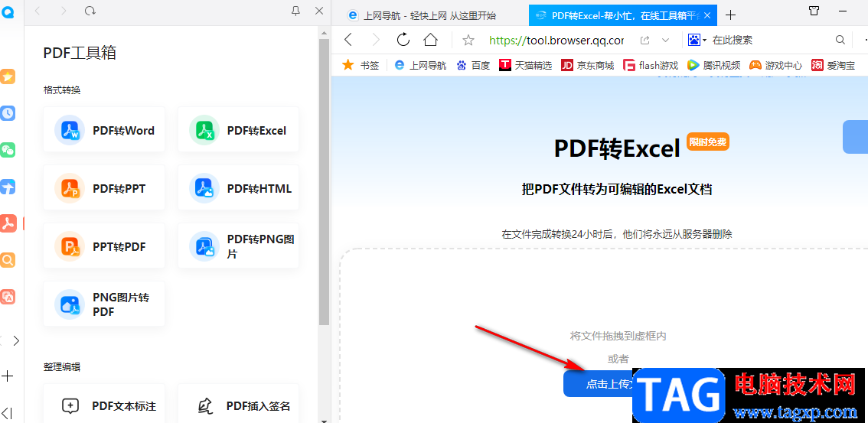Go back in the PDF工具箱 side panel
Screen dimensions: 868x423
pyautogui.click(x=38, y=11)
